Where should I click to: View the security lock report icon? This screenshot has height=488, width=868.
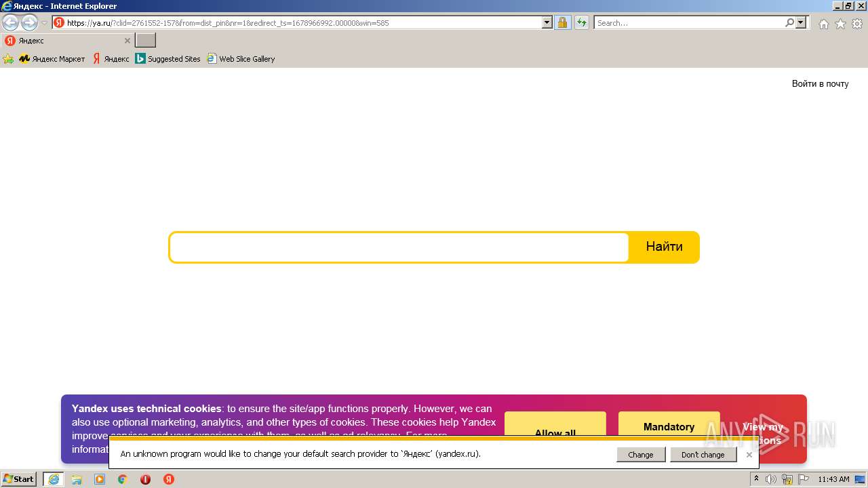(562, 22)
